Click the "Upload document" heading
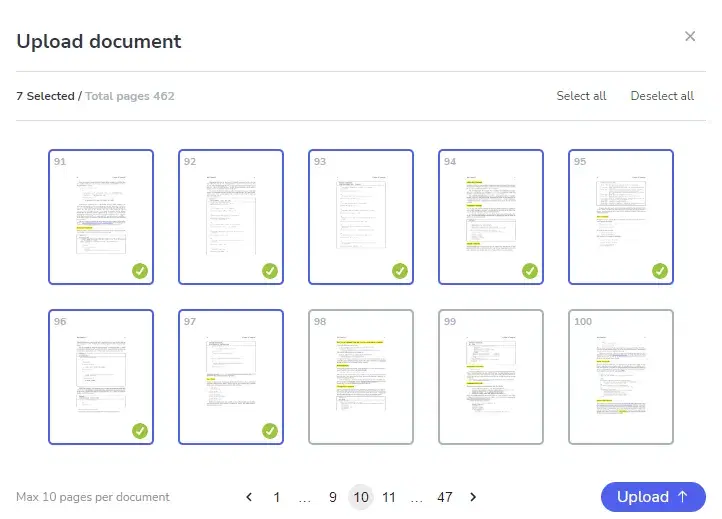Image resolution: width=722 pixels, height=519 pixels. 99,41
